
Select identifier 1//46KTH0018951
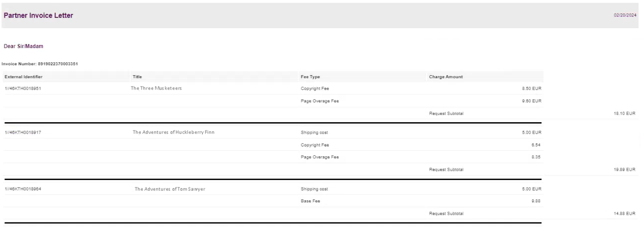click(x=23, y=89)
